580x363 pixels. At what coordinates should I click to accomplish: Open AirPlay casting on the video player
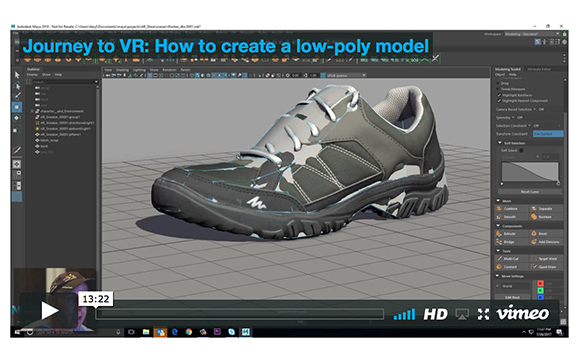[x=462, y=315]
